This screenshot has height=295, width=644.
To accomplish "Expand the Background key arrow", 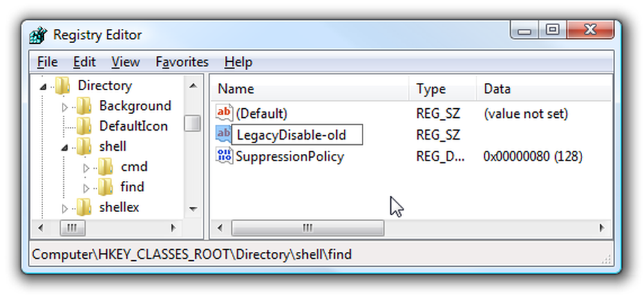I will tap(64, 107).
